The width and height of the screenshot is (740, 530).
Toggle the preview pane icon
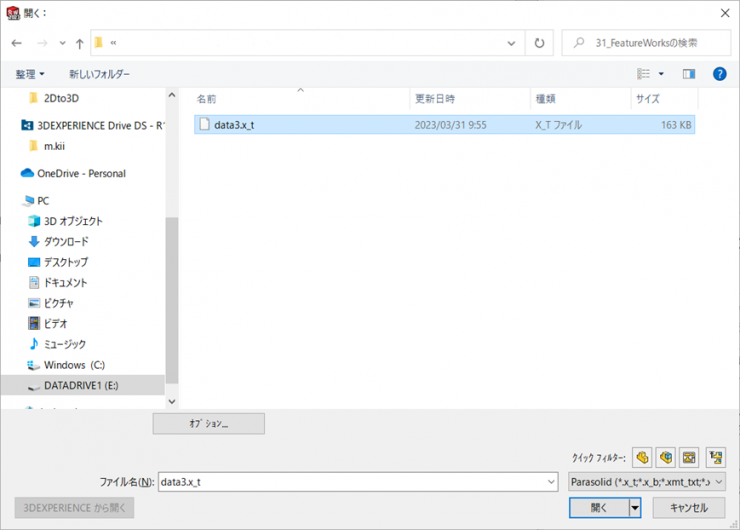(689, 74)
